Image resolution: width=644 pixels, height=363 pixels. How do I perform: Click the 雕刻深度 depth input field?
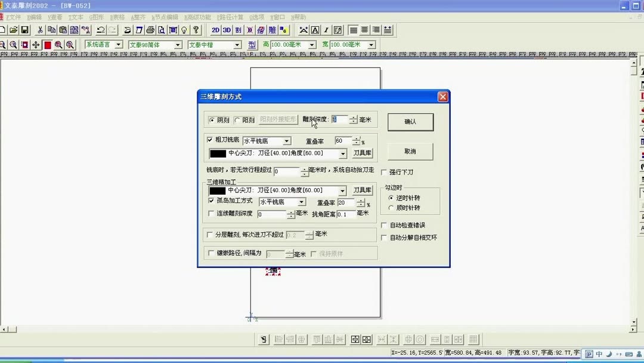pyautogui.click(x=341, y=119)
